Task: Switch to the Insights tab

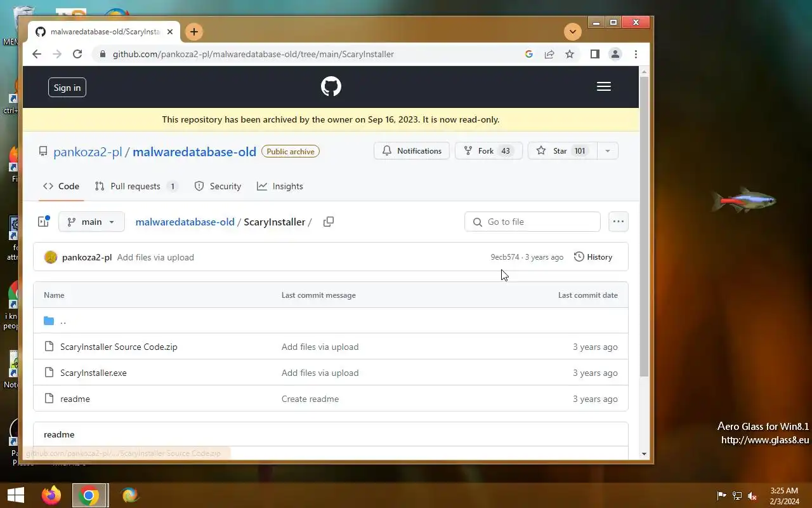Action: pyautogui.click(x=280, y=186)
